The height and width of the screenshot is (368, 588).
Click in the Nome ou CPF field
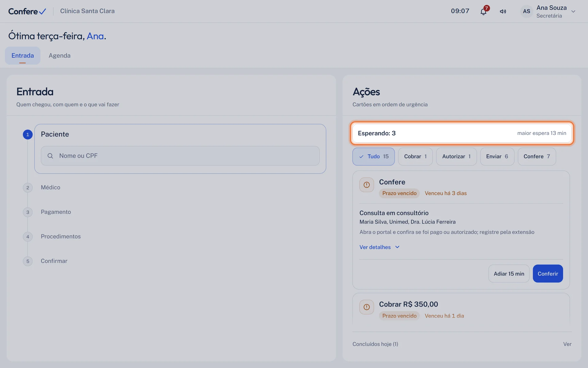coord(180,156)
